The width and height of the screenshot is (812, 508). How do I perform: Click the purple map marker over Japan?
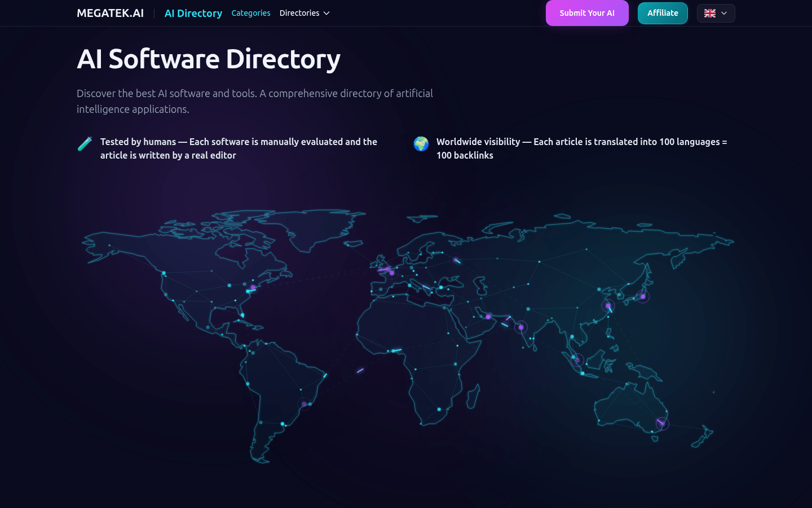click(643, 296)
